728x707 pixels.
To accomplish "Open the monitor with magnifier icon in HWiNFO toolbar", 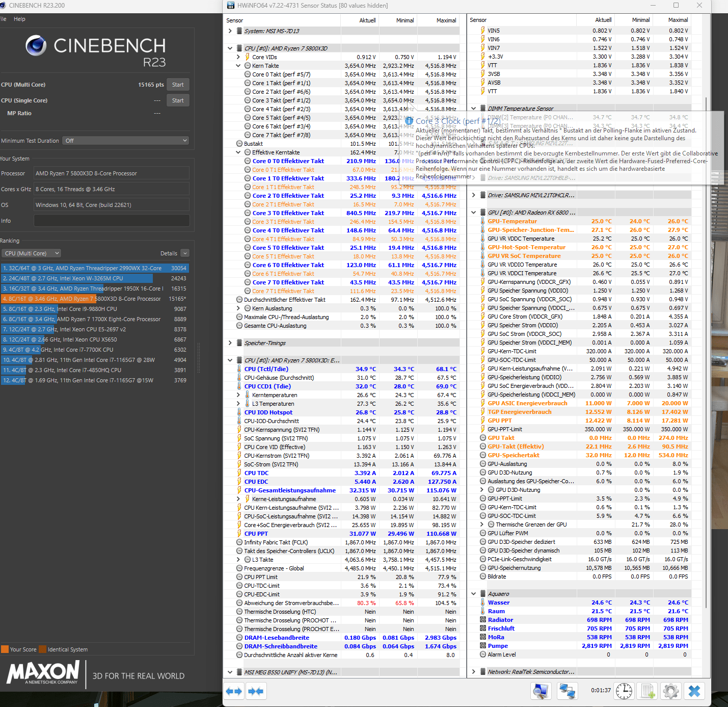I will pyautogui.click(x=541, y=691).
